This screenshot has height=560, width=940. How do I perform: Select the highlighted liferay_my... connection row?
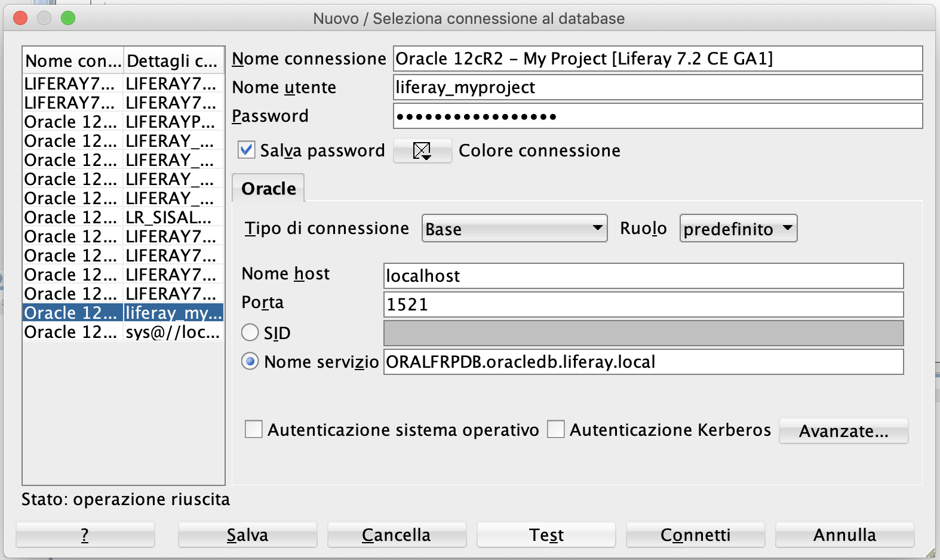(123, 313)
